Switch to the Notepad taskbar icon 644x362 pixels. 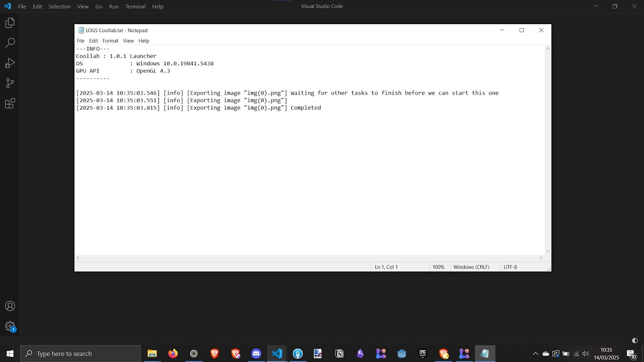(485, 353)
